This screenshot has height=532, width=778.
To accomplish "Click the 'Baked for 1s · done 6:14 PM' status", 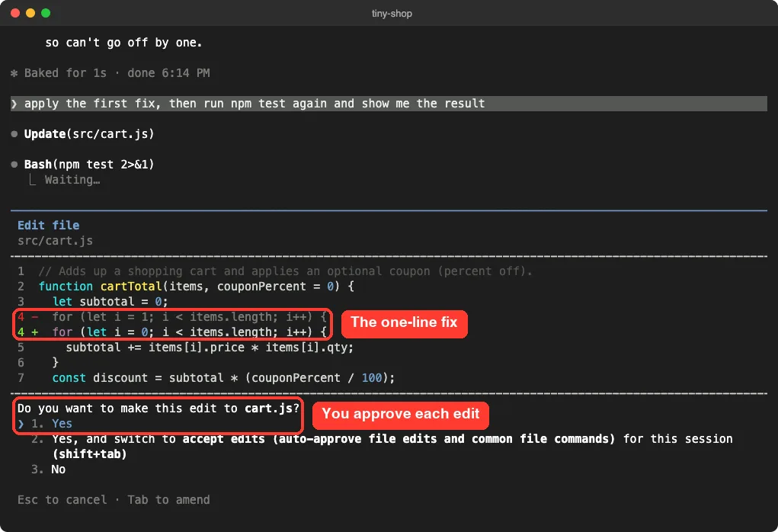I will (117, 73).
